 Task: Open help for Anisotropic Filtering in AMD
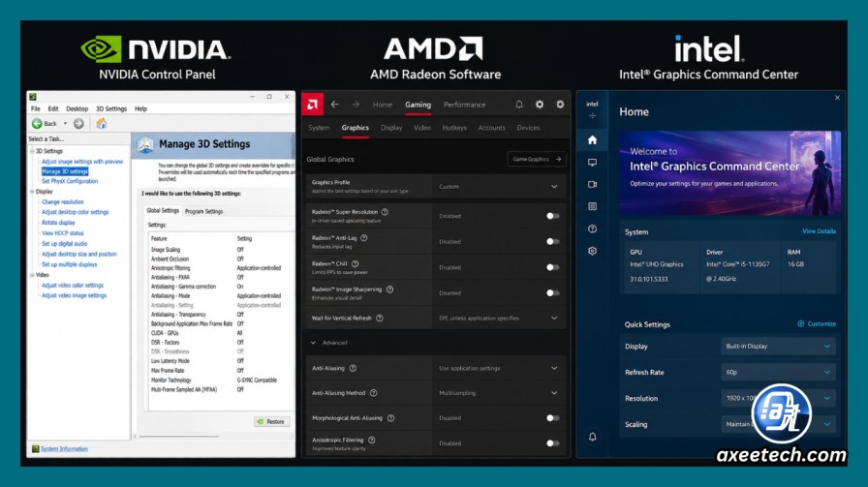[x=371, y=440]
